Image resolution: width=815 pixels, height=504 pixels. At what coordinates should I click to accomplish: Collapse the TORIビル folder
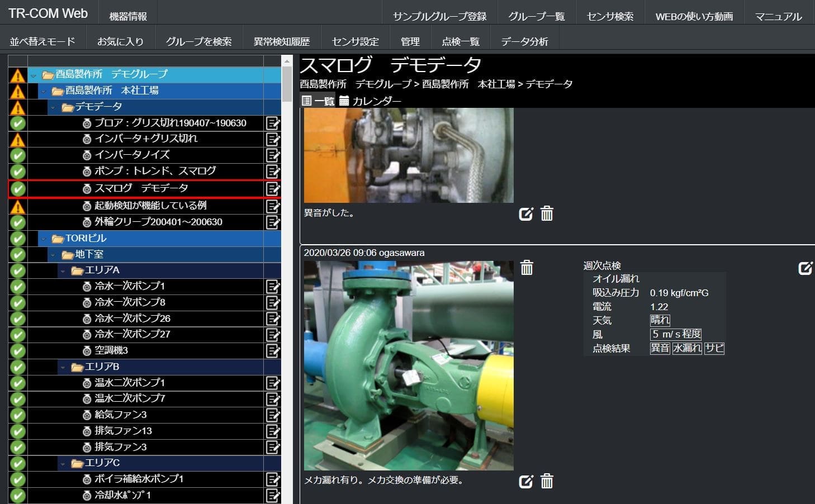click(44, 239)
